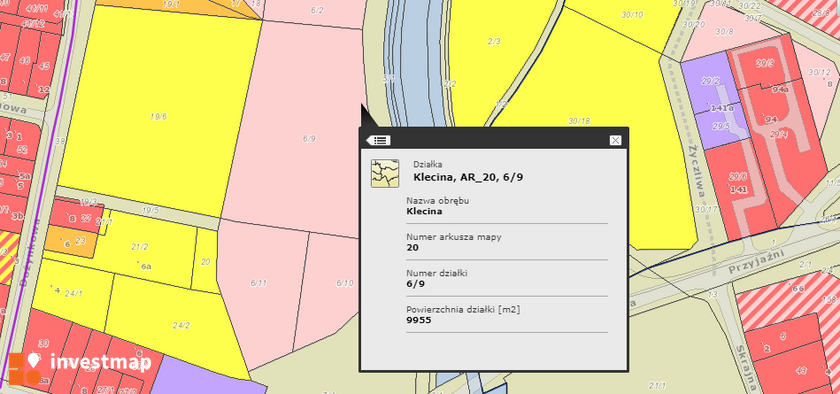Screen dimensions: 840x394
Task: Click the Klecina, AR_20, 6/9 title
Action: click(468, 177)
